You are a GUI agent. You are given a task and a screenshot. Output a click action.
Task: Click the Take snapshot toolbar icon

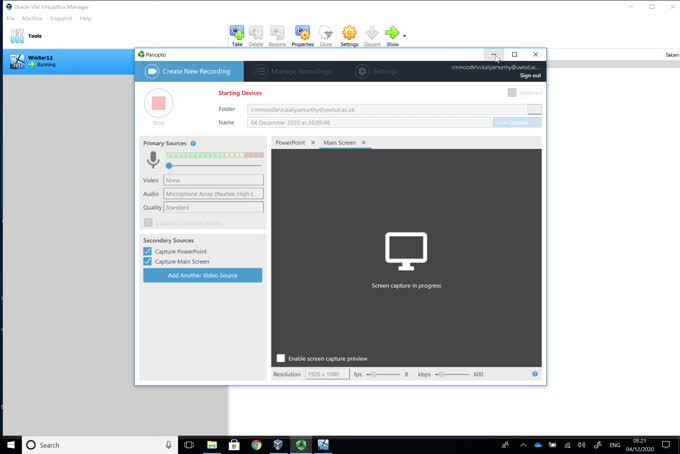pyautogui.click(x=237, y=35)
